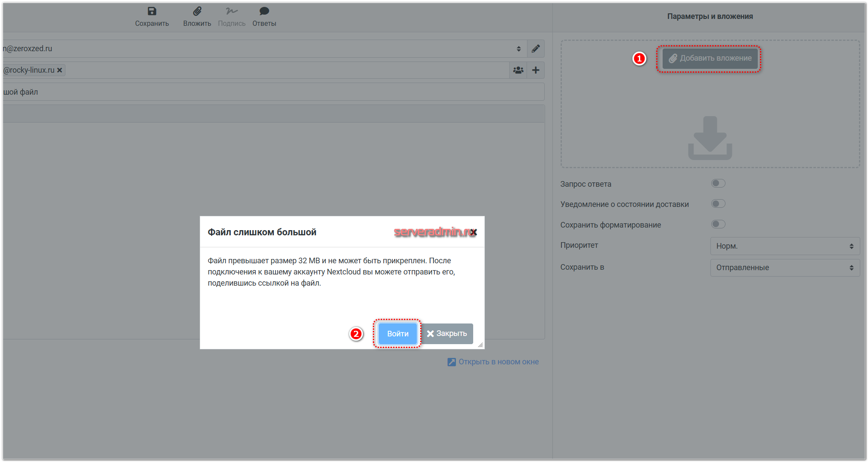Click the Добавить вложение button

[x=710, y=59]
